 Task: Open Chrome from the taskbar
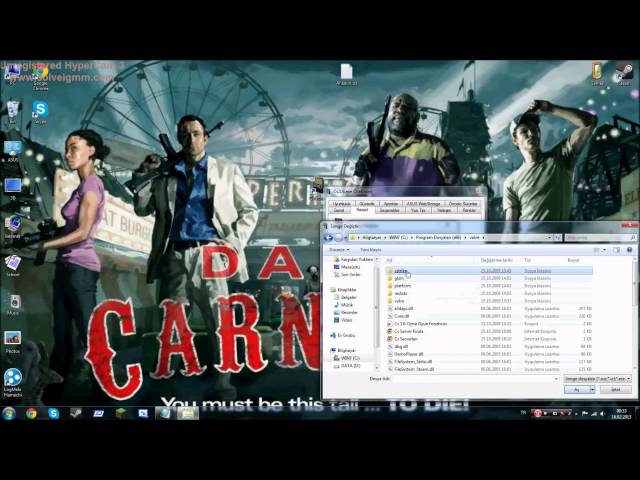[x=31, y=413]
